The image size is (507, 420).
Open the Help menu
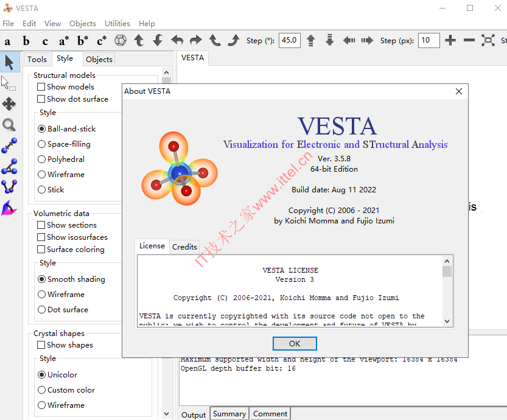147,24
